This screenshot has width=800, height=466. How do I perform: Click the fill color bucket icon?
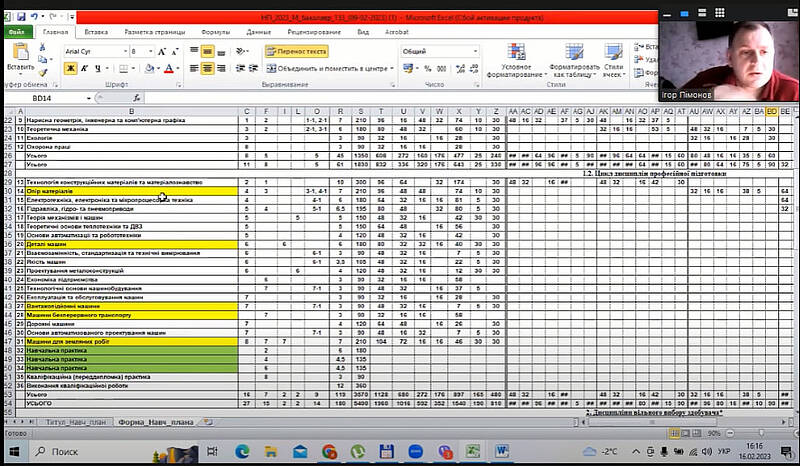pos(149,68)
